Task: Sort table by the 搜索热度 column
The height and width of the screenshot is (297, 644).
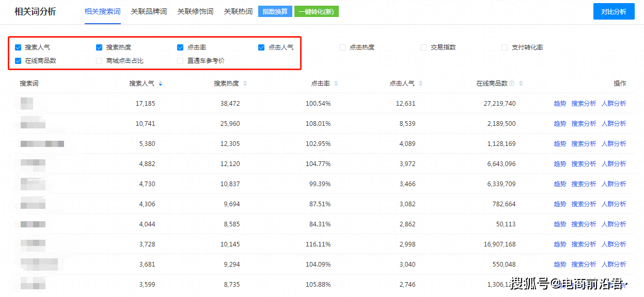Action: pos(245,82)
